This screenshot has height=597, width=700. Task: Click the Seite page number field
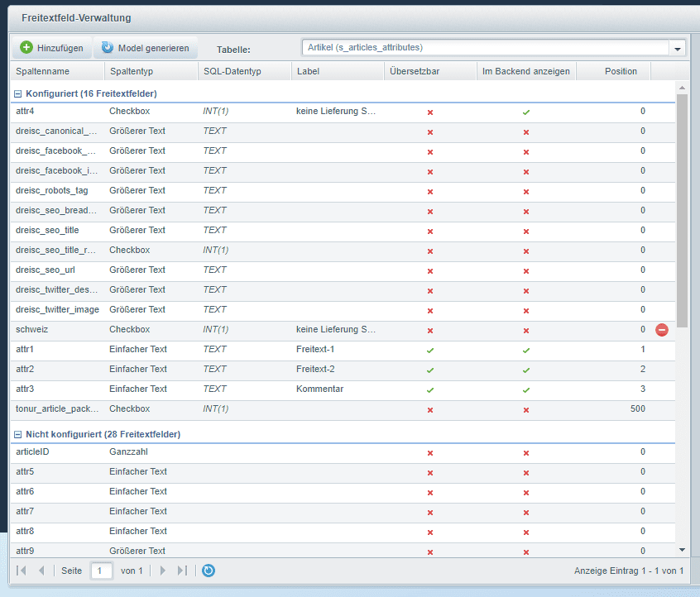click(102, 571)
